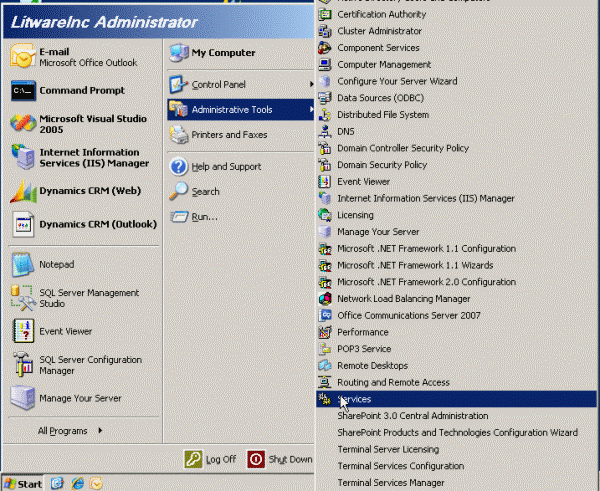Screen dimensions: 600x491
Task: Open Data Sources (ODBC)
Action: coord(456,98)
